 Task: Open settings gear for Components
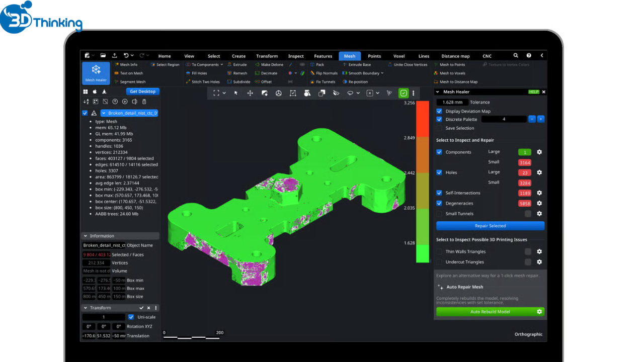[539, 152]
